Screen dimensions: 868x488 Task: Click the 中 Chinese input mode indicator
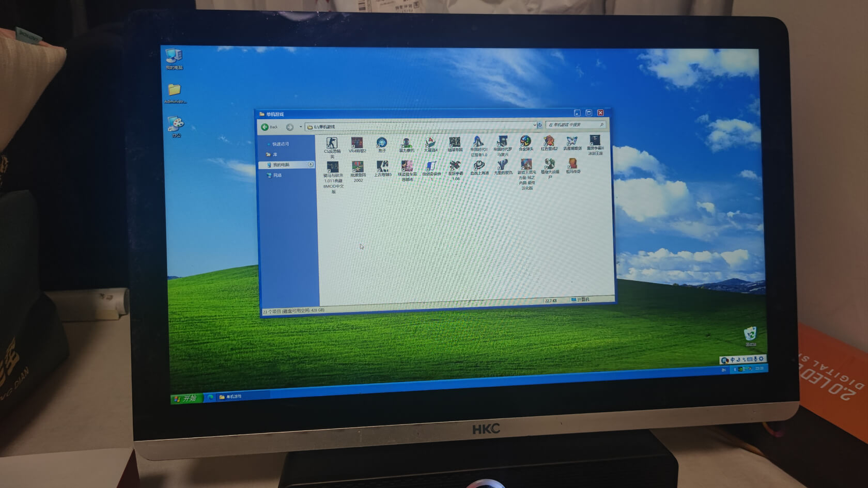(x=732, y=360)
